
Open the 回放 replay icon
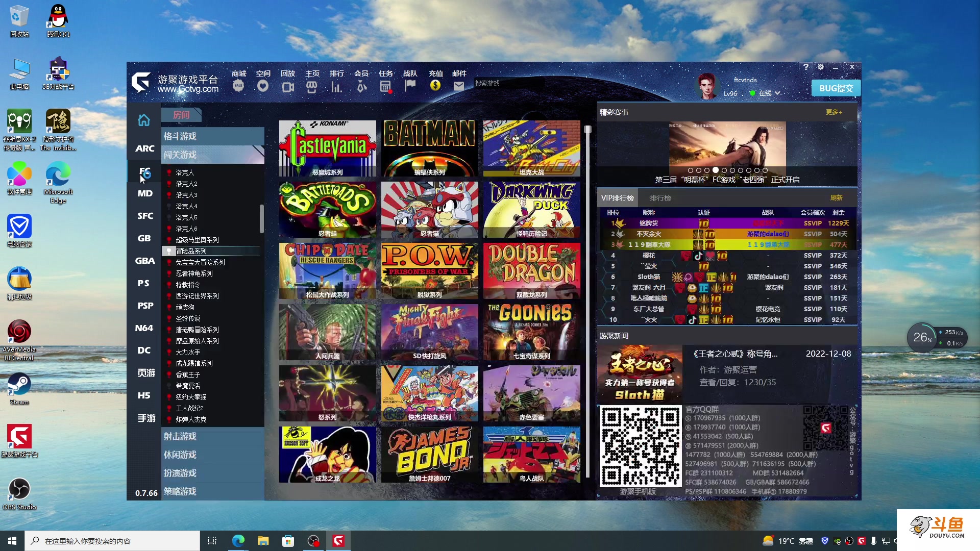[287, 87]
